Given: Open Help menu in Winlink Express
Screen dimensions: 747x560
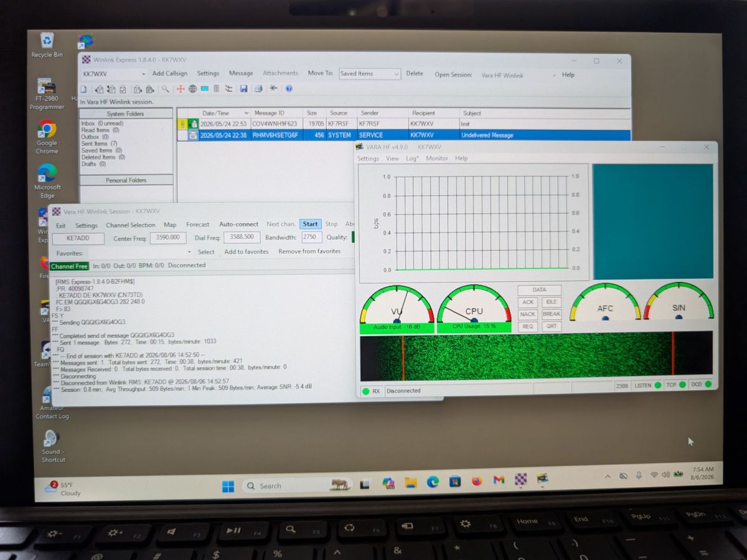Looking at the screenshot, I should tap(568, 75).
